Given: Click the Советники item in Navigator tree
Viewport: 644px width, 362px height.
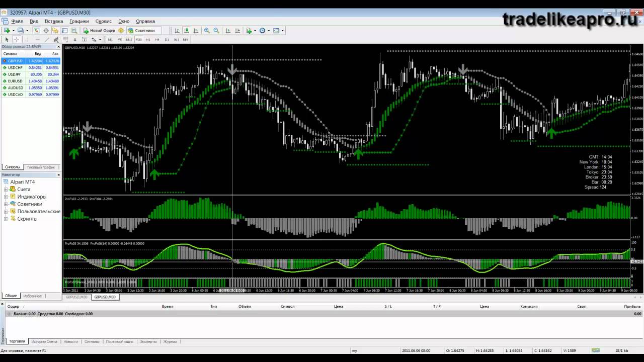Looking at the screenshot, I should click(30, 204).
